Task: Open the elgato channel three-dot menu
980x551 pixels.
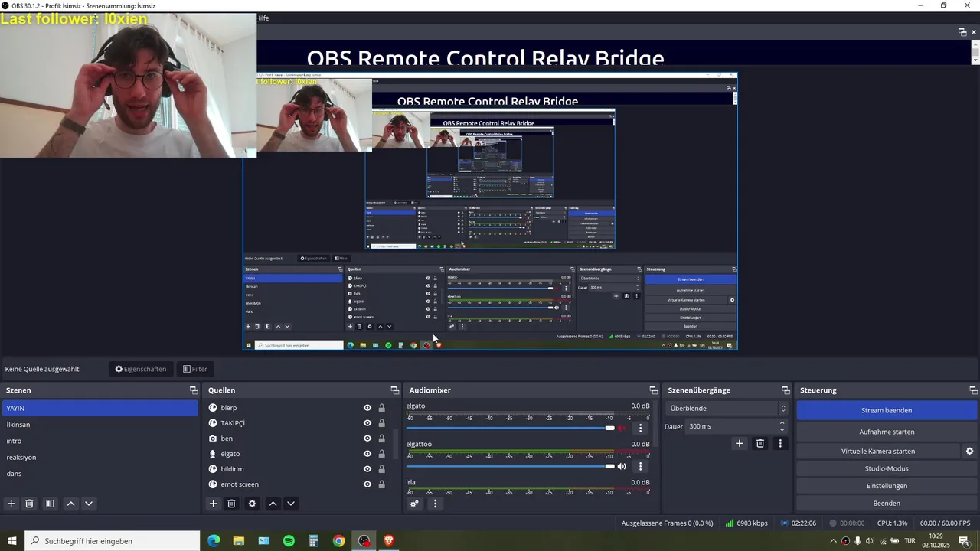Action: click(641, 428)
